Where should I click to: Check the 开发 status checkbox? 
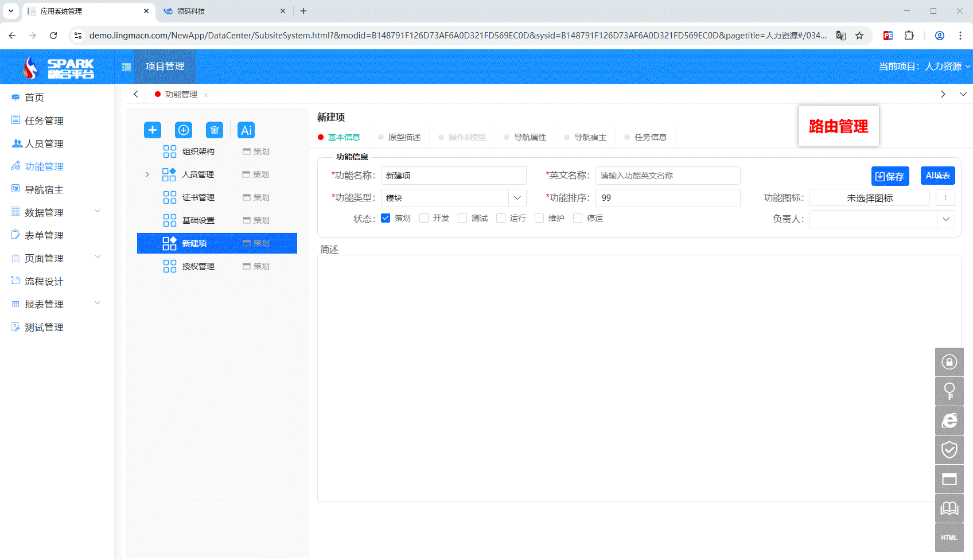(x=424, y=218)
